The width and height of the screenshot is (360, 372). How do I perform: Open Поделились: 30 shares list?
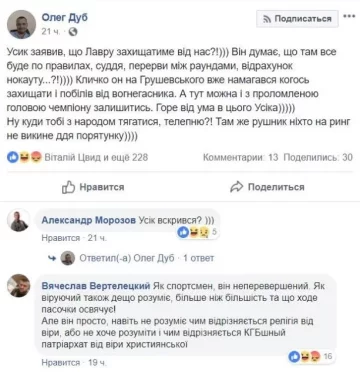coord(318,157)
